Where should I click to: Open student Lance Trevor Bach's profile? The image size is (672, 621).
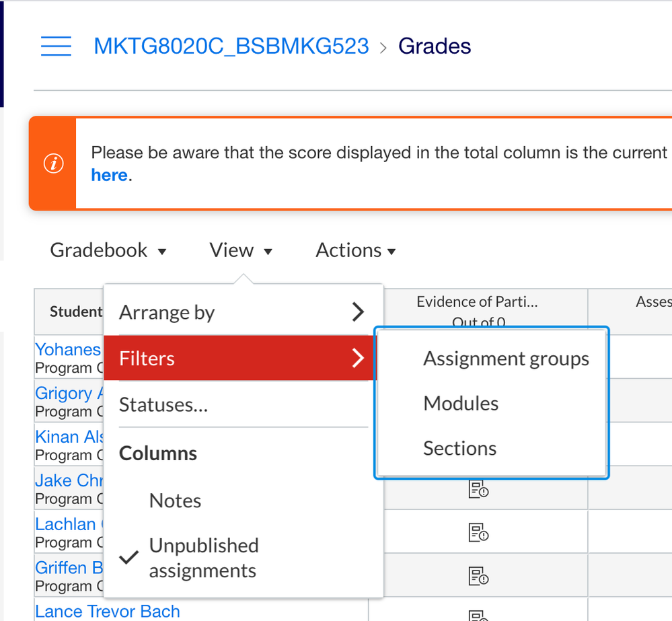click(108, 611)
